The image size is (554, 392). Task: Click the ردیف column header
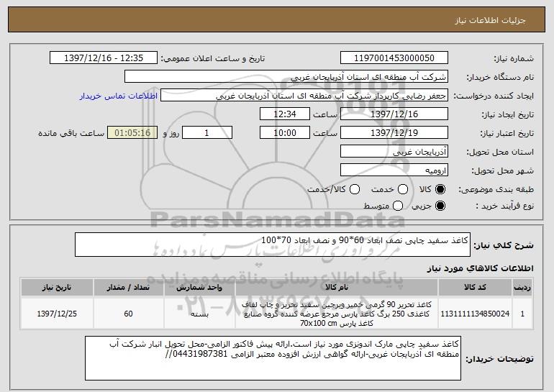(522, 288)
